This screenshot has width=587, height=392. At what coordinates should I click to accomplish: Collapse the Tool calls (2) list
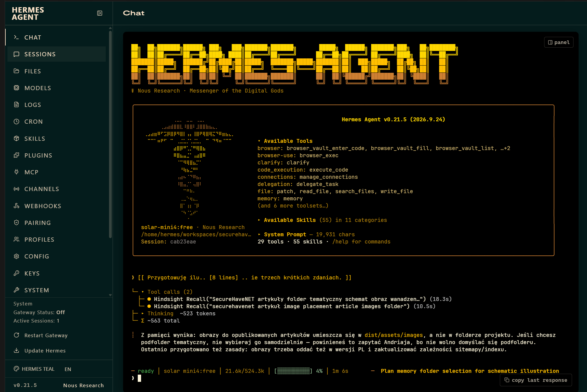coord(167,292)
